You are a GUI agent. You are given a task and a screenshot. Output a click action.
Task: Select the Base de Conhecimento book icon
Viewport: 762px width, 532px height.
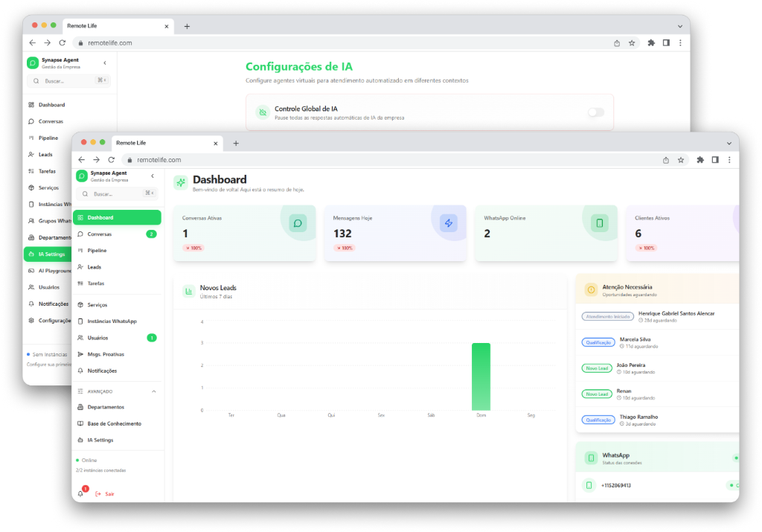point(82,423)
